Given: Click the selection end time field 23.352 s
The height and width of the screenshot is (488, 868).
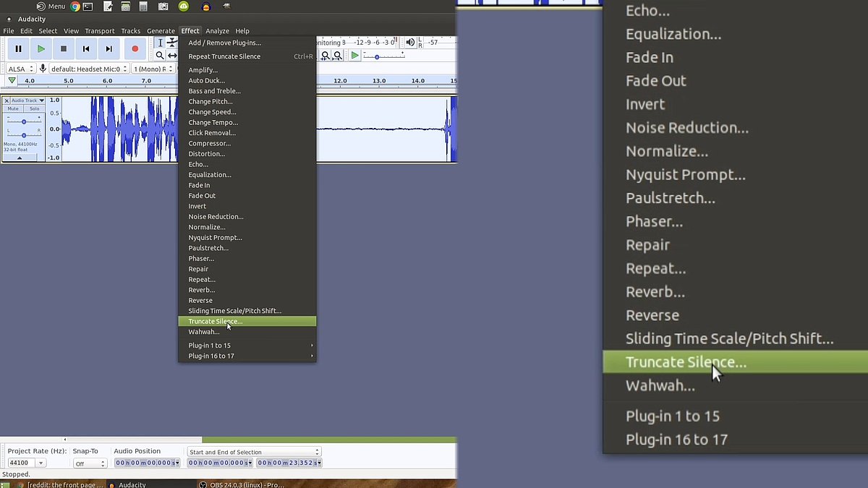Looking at the screenshot, I should (289, 463).
